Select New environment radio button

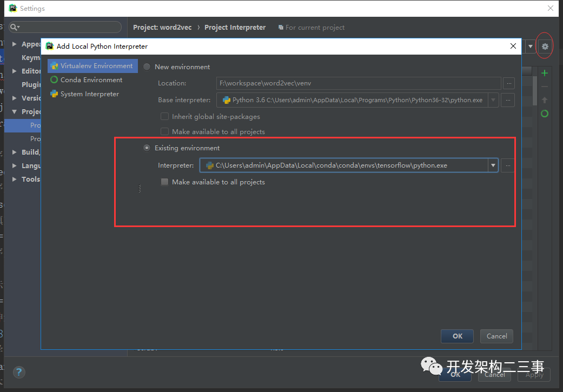(147, 67)
